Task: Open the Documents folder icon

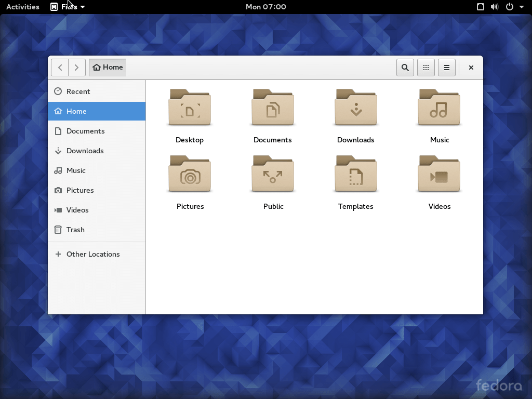Action: tap(273, 108)
